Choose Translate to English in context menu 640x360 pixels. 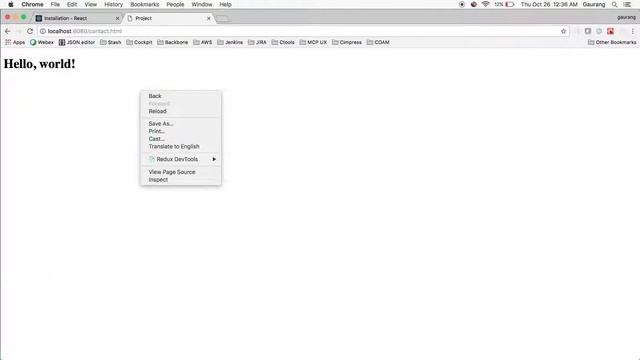tap(181, 147)
